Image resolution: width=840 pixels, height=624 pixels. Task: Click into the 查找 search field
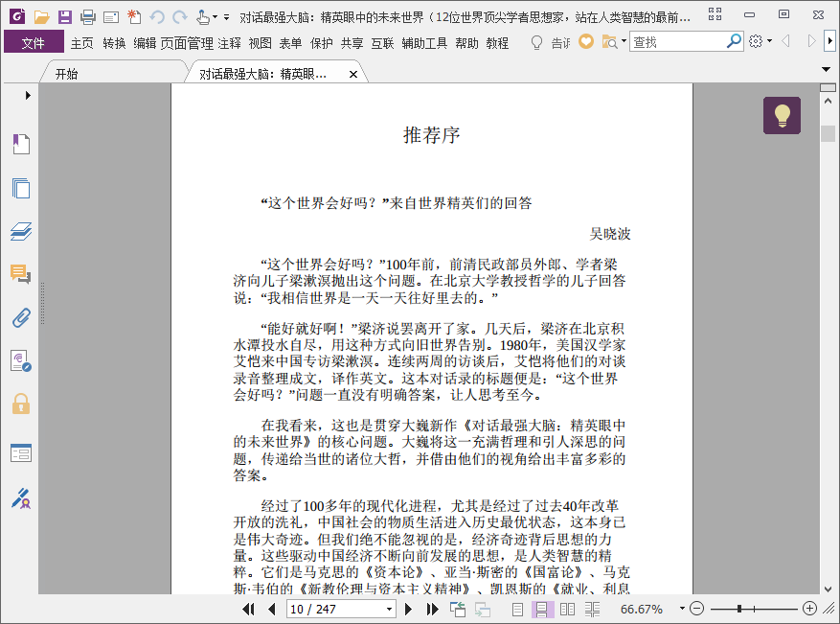pyautogui.click(x=678, y=42)
